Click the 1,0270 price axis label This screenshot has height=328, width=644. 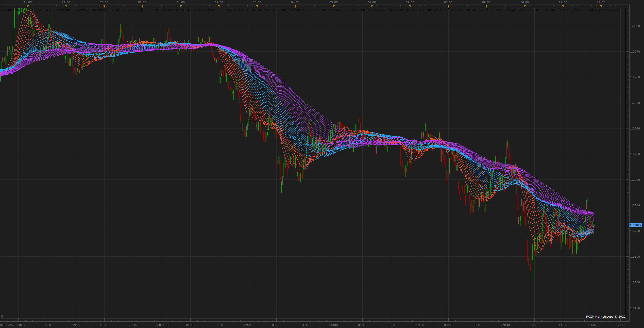(x=635, y=52)
